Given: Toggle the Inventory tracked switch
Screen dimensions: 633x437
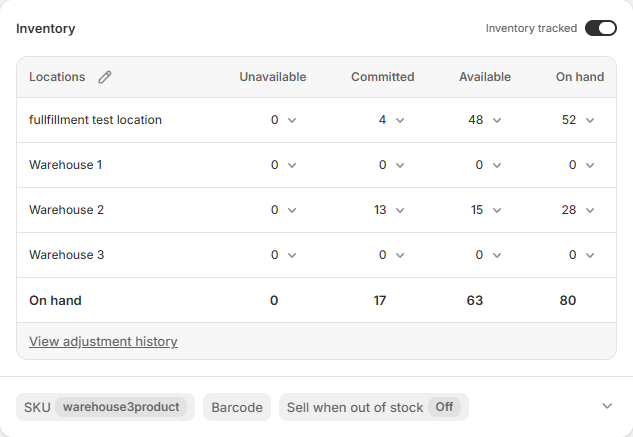Looking at the screenshot, I should click(600, 28).
